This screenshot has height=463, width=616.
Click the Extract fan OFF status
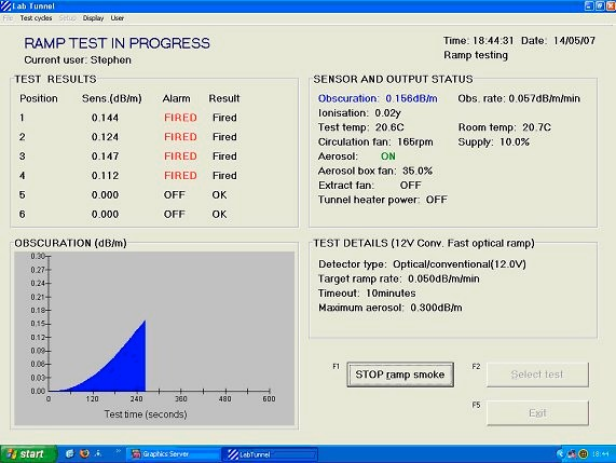pos(370,185)
